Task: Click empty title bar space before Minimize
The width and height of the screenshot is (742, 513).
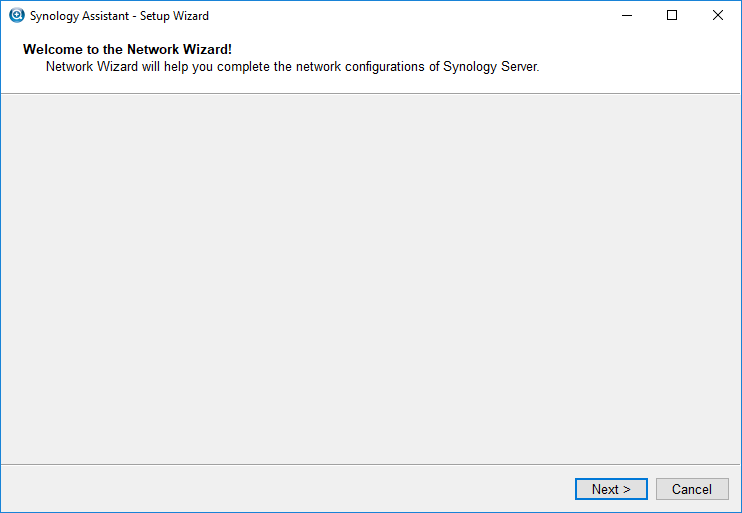Action: [x=407, y=15]
